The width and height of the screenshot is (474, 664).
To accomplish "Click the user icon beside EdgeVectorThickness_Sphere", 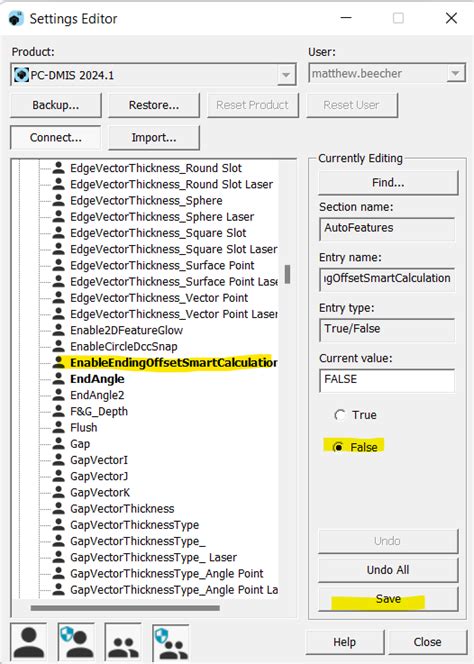I will tap(58, 200).
